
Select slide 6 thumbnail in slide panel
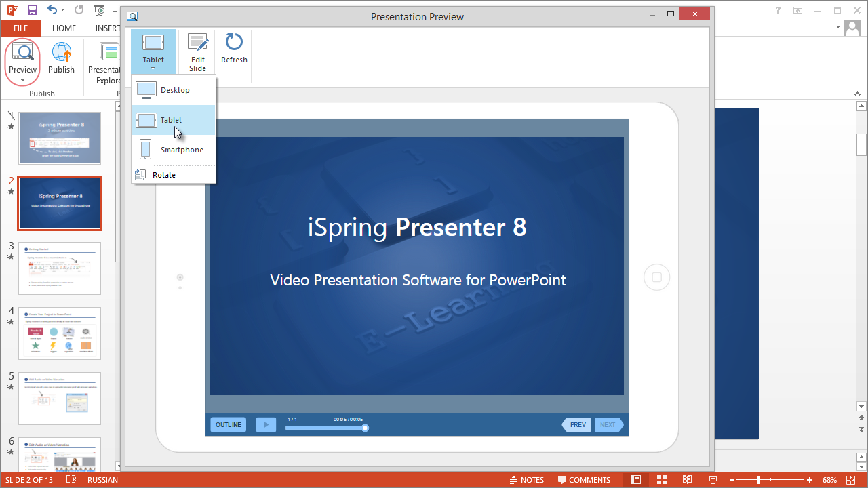60,454
